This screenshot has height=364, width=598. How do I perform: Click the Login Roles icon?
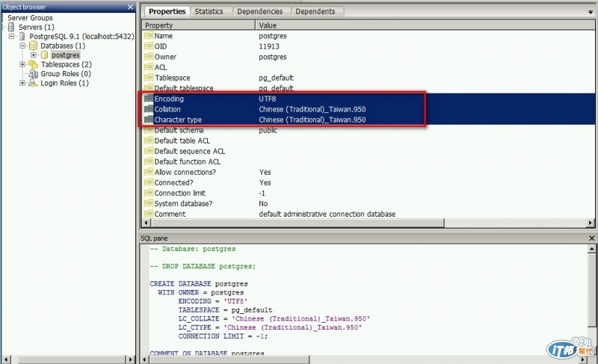coord(34,83)
